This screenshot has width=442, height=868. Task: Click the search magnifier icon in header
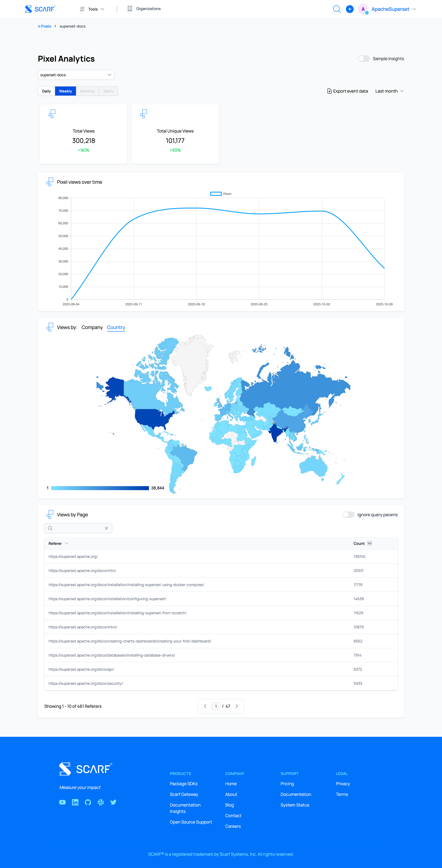[337, 9]
